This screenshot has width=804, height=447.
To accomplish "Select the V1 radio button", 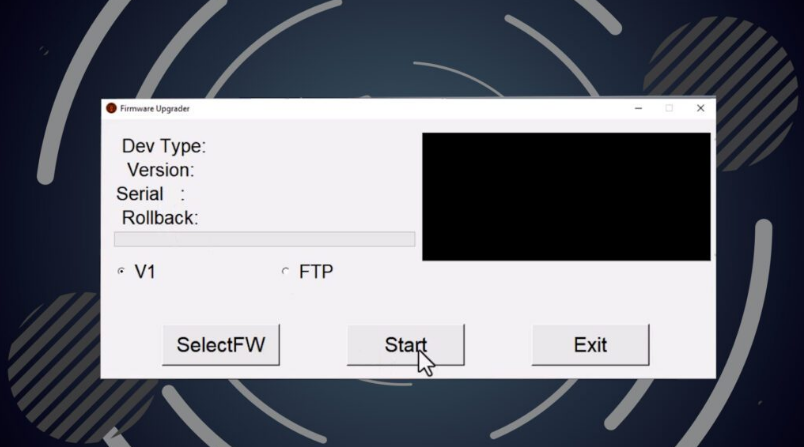I will (x=121, y=271).
